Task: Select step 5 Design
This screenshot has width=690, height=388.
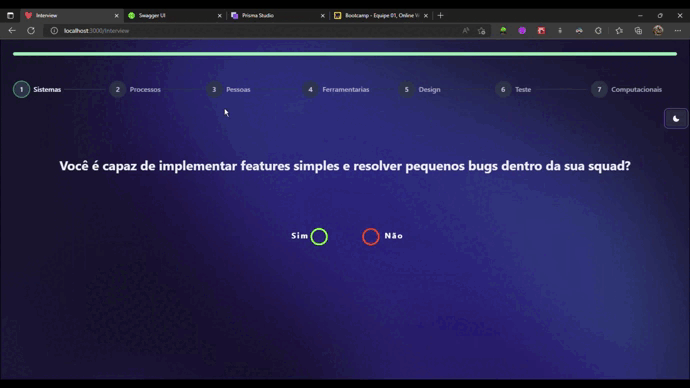Action: (419, 89)
